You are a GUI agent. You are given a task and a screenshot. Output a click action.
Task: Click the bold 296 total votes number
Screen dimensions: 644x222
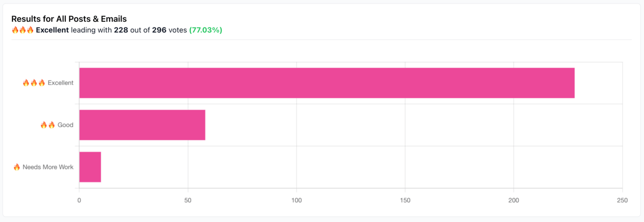click(159, 30)
